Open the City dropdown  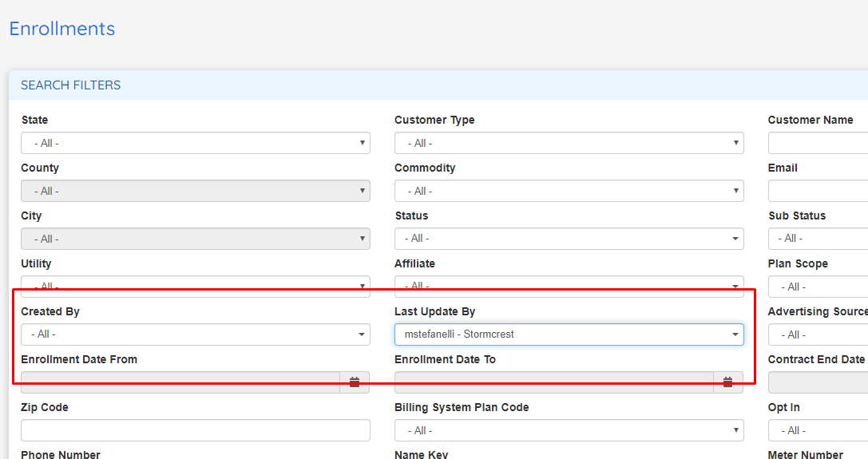(x=196, y=239)
